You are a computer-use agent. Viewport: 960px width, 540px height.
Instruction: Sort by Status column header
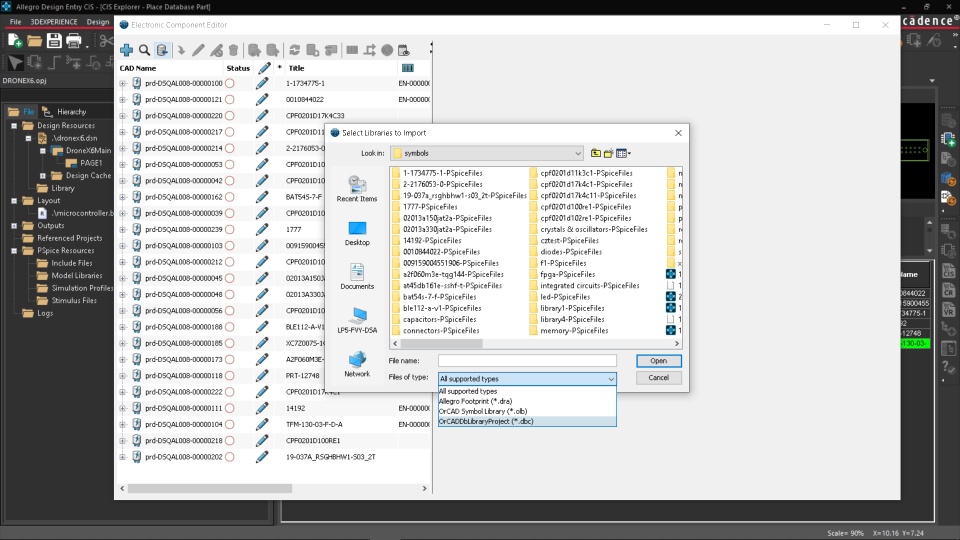pyautogui.click(x=238, y=68)
